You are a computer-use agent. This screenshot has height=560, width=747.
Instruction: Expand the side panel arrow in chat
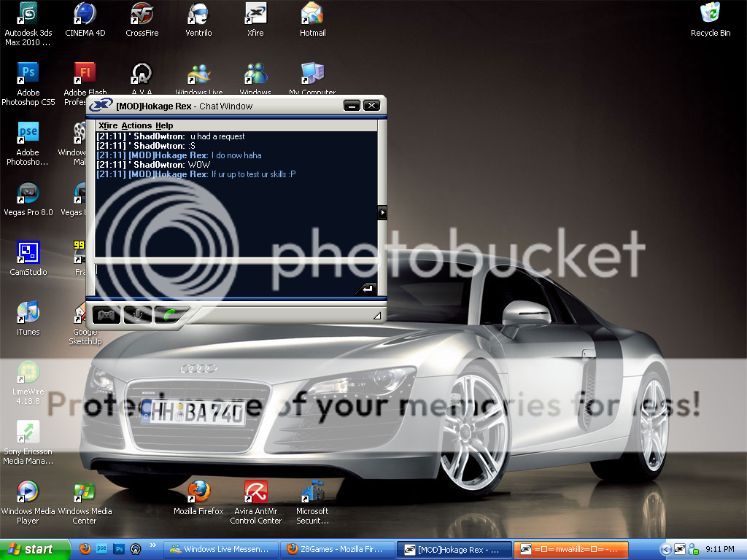381,212
